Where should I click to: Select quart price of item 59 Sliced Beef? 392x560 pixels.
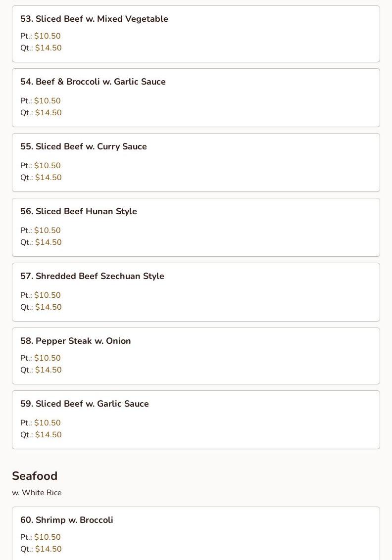pyautogui.click(x=48, y=435)
